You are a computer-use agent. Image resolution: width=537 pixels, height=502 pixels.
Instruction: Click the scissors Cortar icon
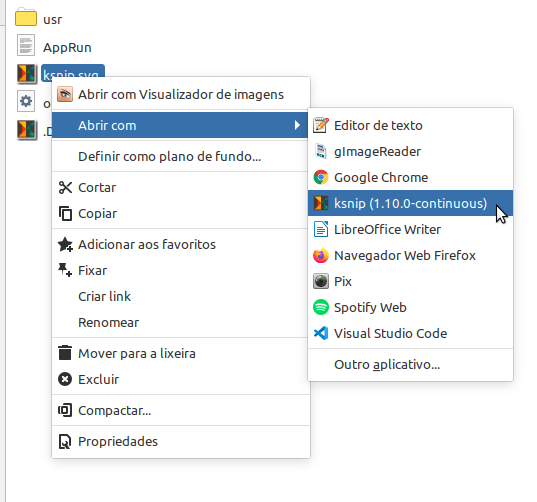point(65,188)
